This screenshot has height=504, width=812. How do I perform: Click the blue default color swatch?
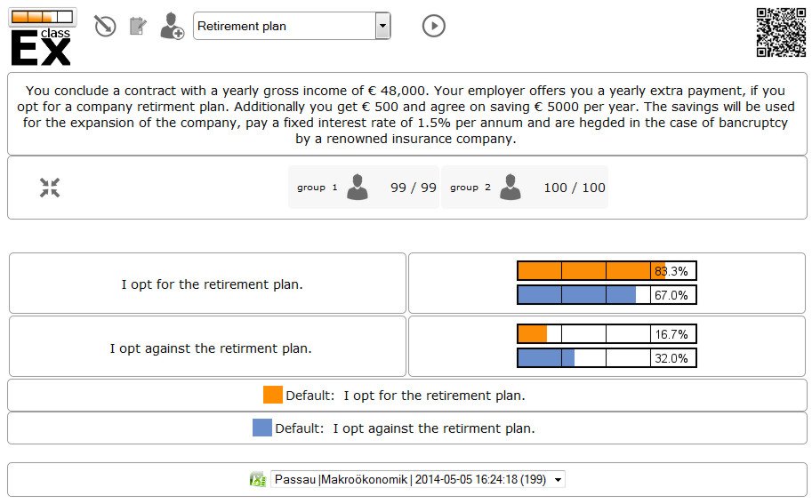click(261, 428)
